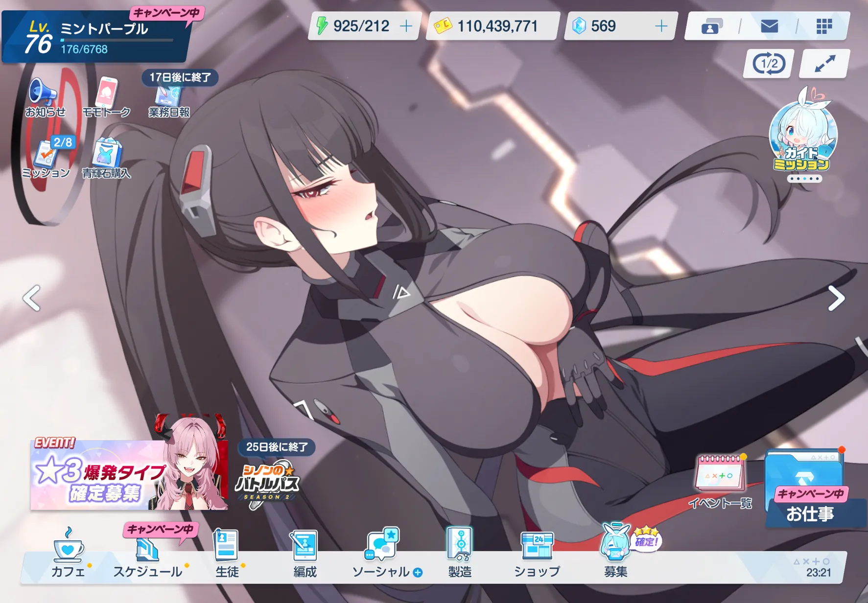Screen dimensions: 868x603
Task: Open the EVENT ★3 爆発タイプ確定募集 banner
Action: (129, 474)
